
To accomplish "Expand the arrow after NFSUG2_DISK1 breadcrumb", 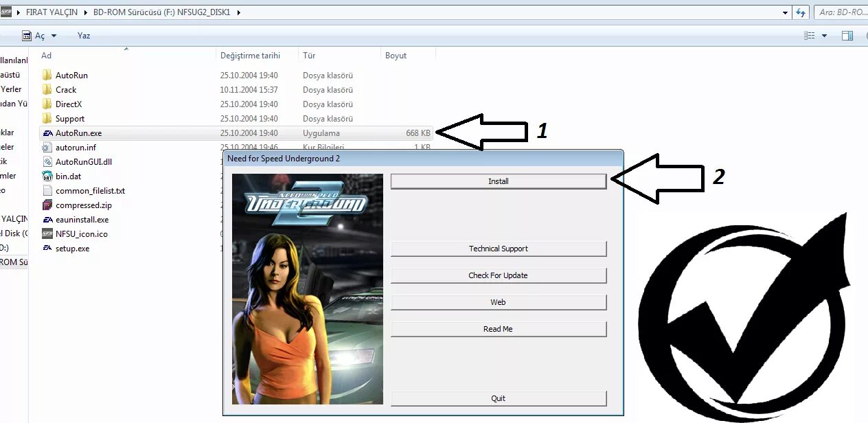I will click(238, 12).
